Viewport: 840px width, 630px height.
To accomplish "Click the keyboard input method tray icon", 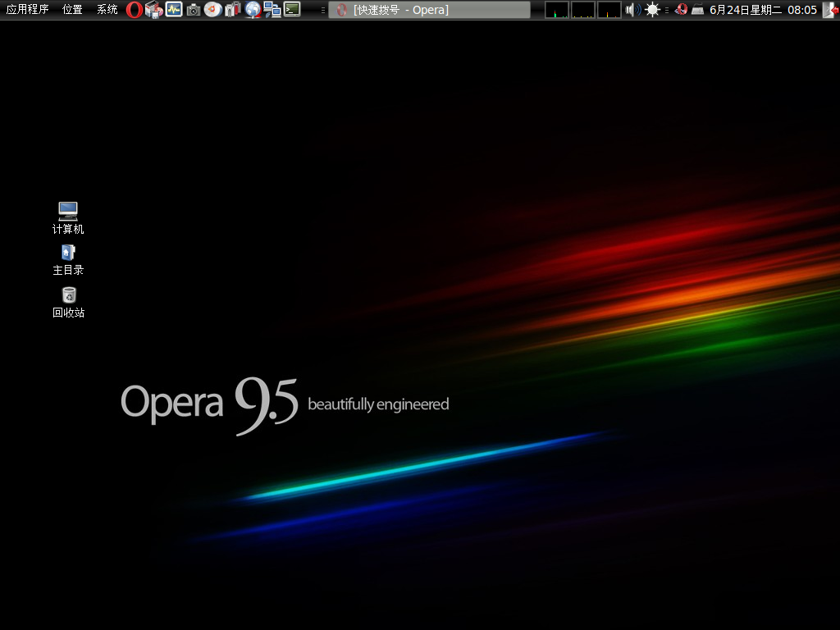I will pyautogui.click(x=697, y=10).
